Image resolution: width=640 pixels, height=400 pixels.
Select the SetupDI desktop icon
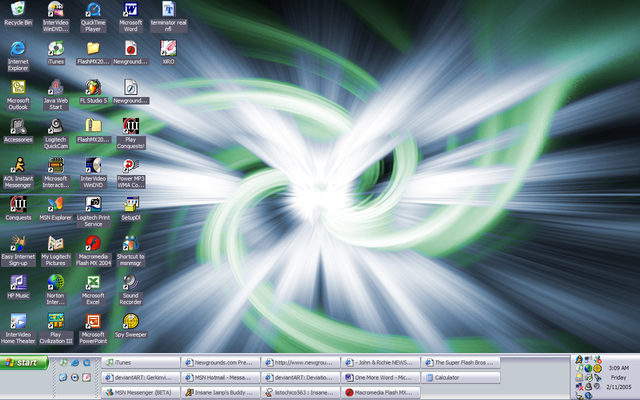[x=131, y=209]
